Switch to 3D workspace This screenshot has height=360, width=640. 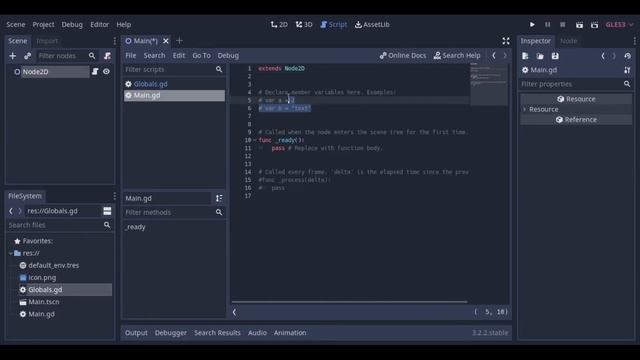pyautogui.click(x=304, y=24)
